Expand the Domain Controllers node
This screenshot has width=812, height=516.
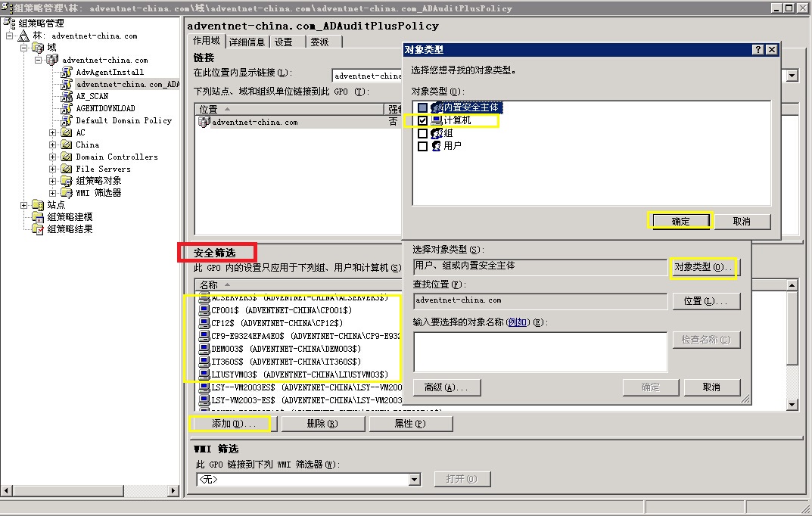coord(53,157)
